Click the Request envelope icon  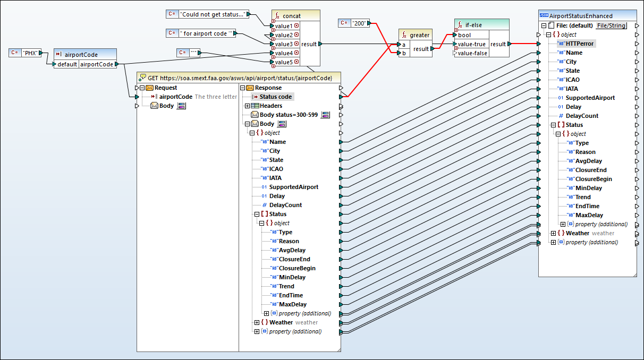click(149, 88)
